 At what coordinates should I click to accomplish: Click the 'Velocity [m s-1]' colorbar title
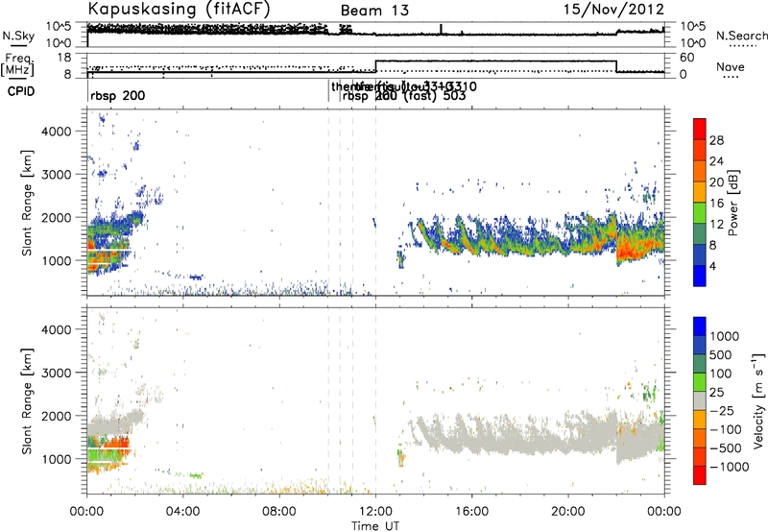[x=758, y=400]
